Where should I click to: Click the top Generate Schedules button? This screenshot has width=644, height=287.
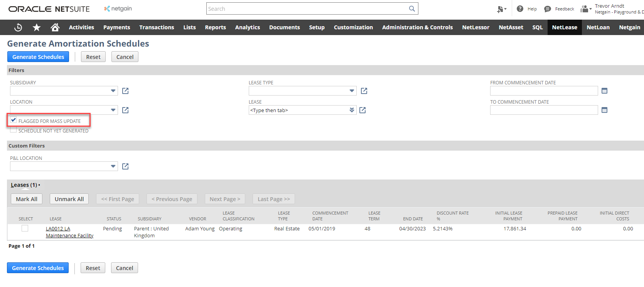pos(38,57)
